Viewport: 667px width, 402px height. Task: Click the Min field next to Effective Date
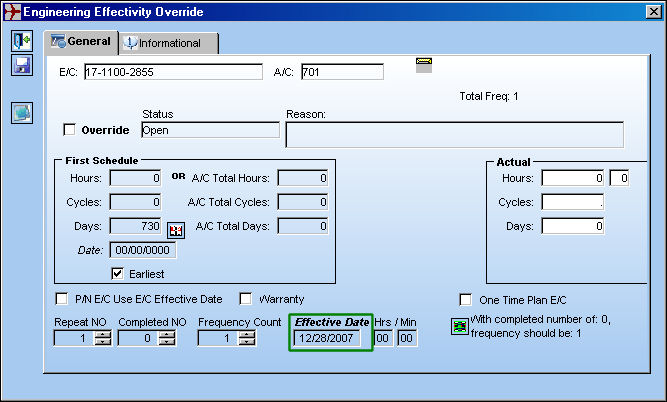pos(407,338)
